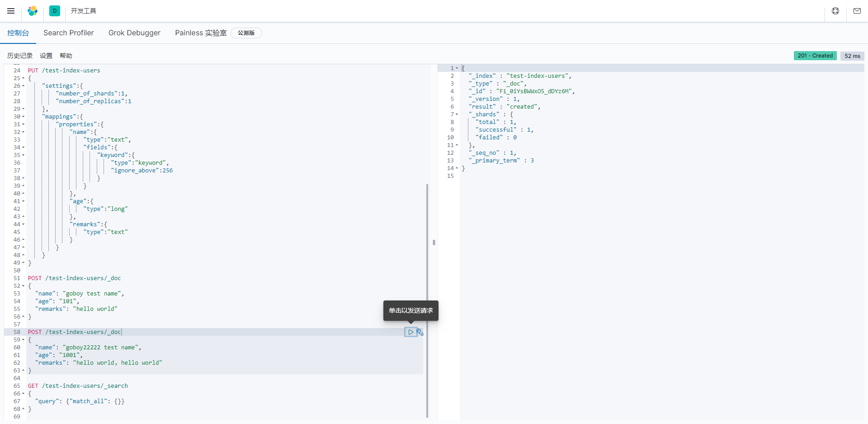This screenshot has height=424, width=868.
Task: Click the "result" : "created" response line
Action: coord(505,107)
